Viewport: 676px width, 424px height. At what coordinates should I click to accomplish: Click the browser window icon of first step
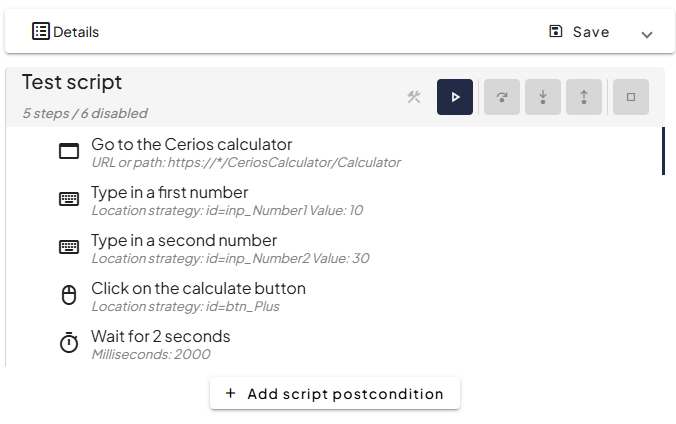(x=69, y=152)
